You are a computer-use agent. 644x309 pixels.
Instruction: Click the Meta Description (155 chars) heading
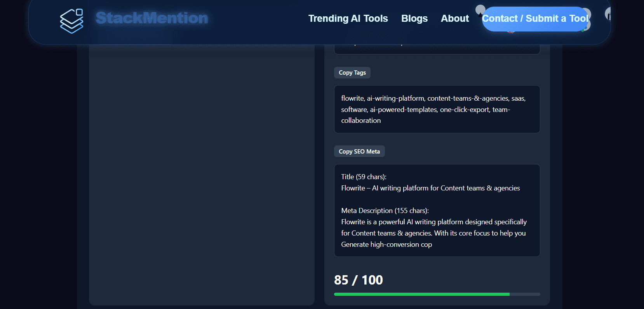pos(385,211)
